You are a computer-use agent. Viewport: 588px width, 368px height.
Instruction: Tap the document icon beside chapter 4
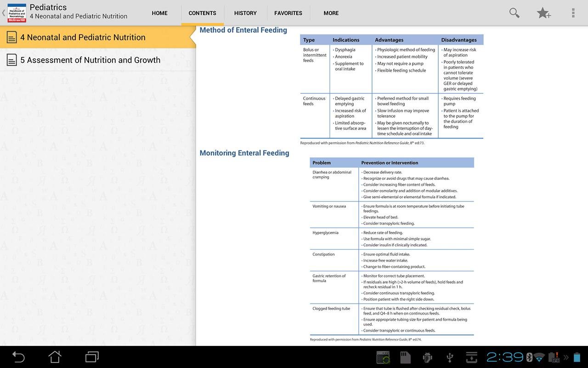(x=12, y=37)
